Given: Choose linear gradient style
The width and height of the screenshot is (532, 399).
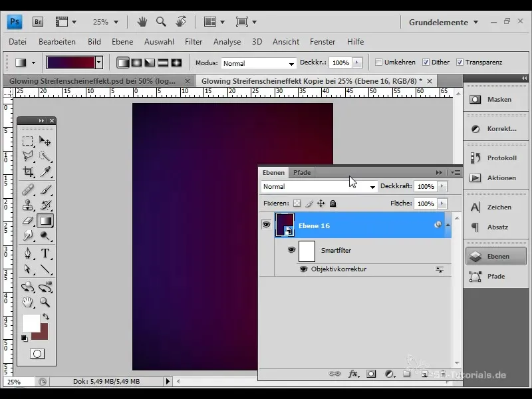Looking at the screenshot, I should (x=123, y=63).
